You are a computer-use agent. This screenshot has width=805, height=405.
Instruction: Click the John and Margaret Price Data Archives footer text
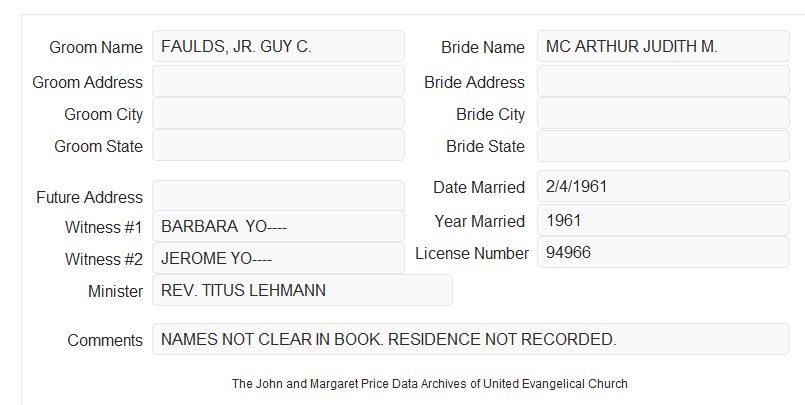430,384
